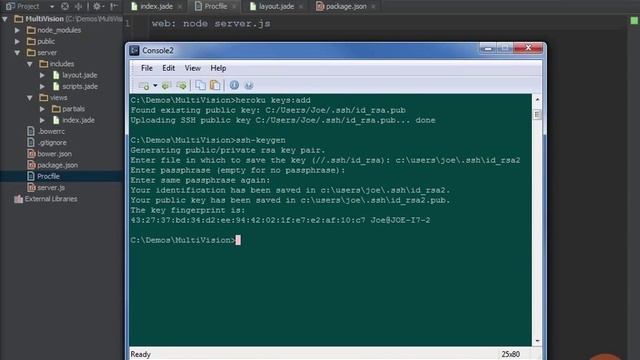Expand the public folder
The image size is (640, 360).
click(17, 41)
